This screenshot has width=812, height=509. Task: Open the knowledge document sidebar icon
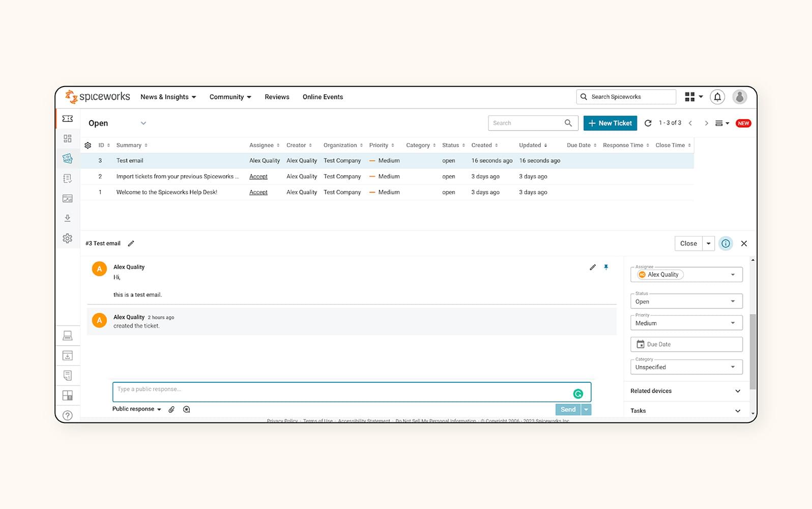[x=68, y=375]
